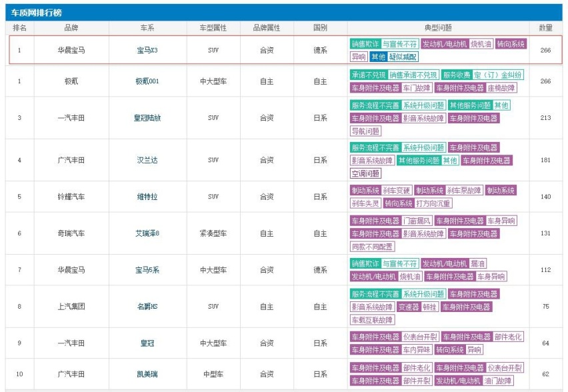
Task: Open the 极氪001 car series link
Action: 147,81
